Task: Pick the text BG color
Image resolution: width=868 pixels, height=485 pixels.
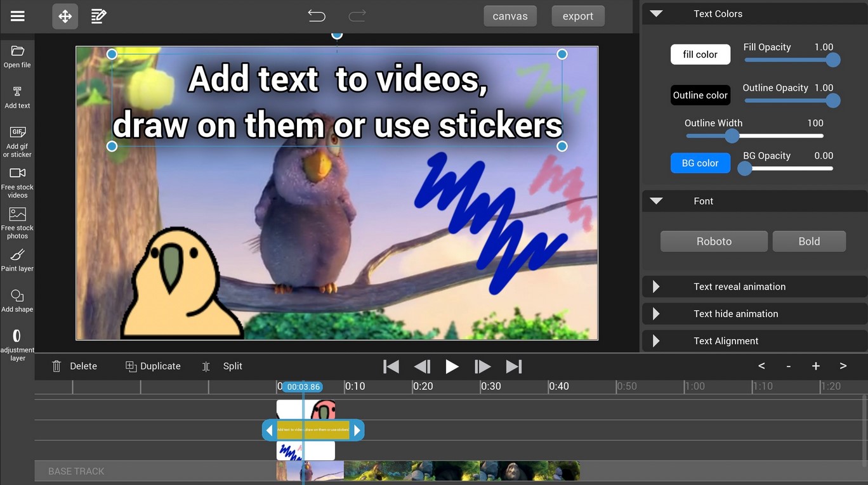Action: click(700, 163)
